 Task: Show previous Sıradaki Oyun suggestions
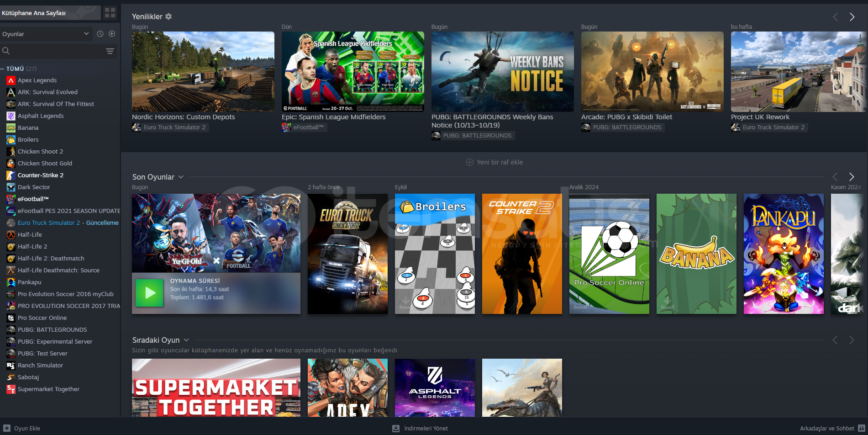click(x=835, y=340)
